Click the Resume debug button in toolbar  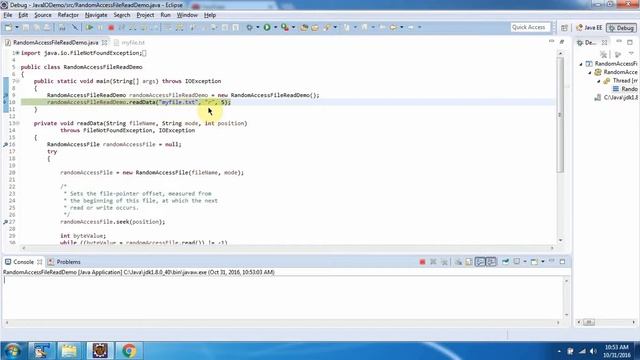[89, 27]
